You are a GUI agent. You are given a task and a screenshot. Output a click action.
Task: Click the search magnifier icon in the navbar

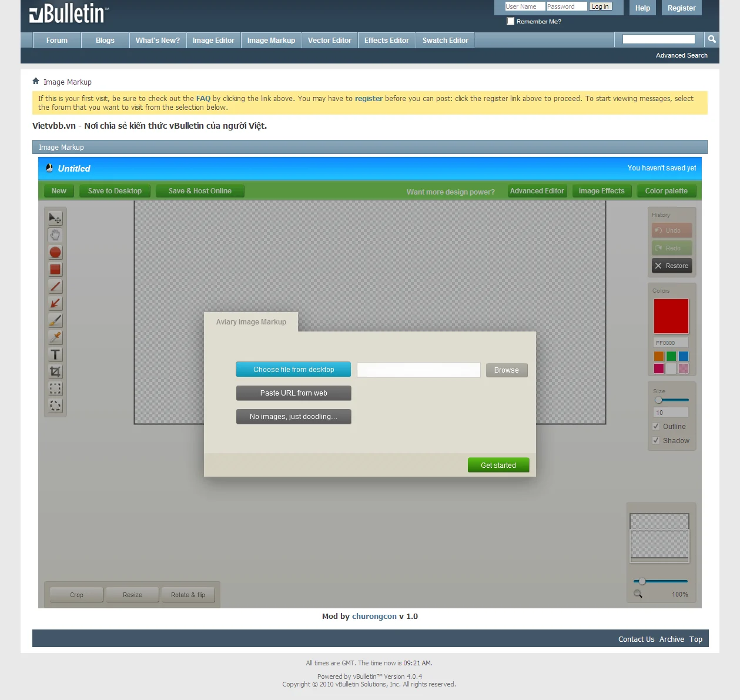pyautogui.click(x=712, y=39)
